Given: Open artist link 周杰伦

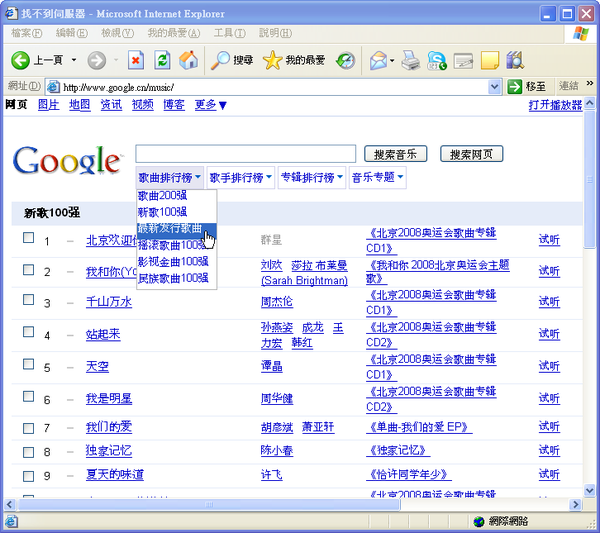Looking at the screenshot, I should coord(277,302).
